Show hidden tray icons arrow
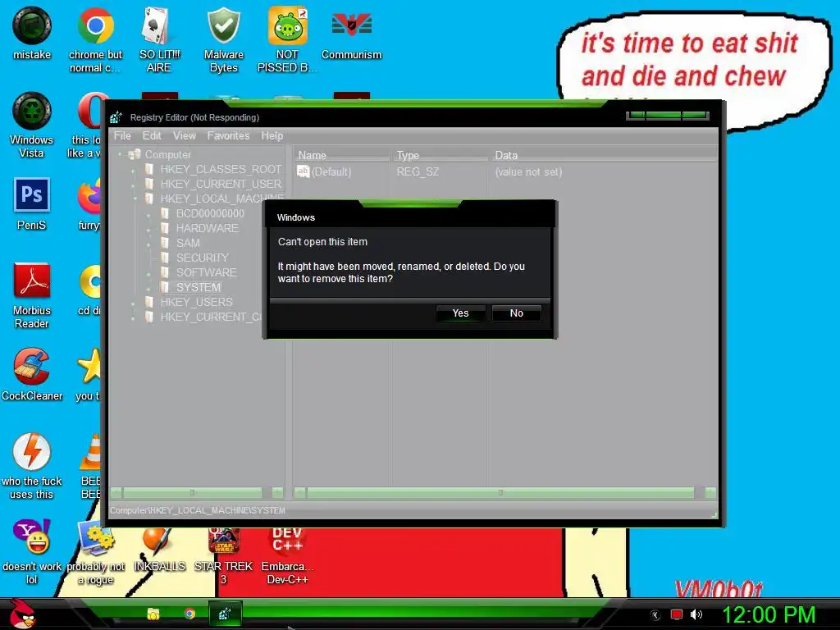 (655, 615)
